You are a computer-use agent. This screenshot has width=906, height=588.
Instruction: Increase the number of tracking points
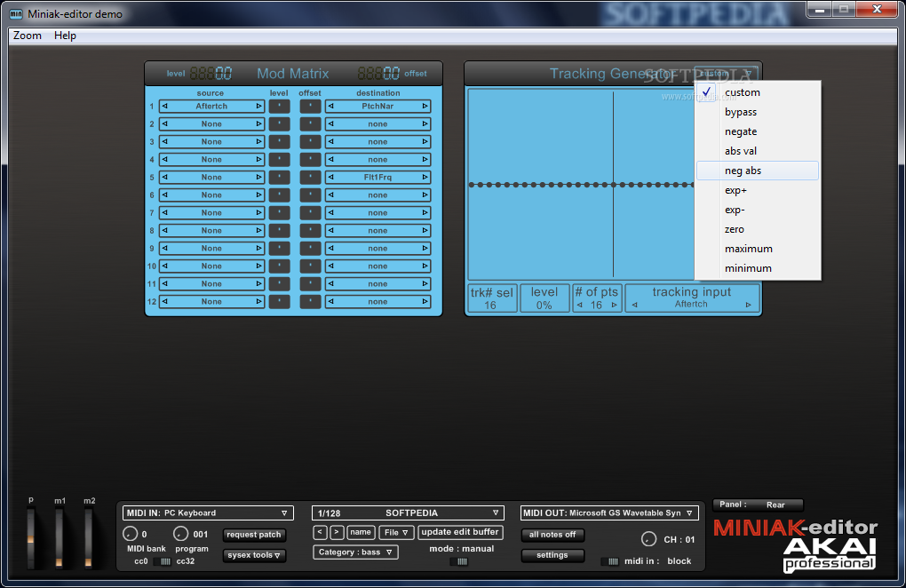[614, 305]
